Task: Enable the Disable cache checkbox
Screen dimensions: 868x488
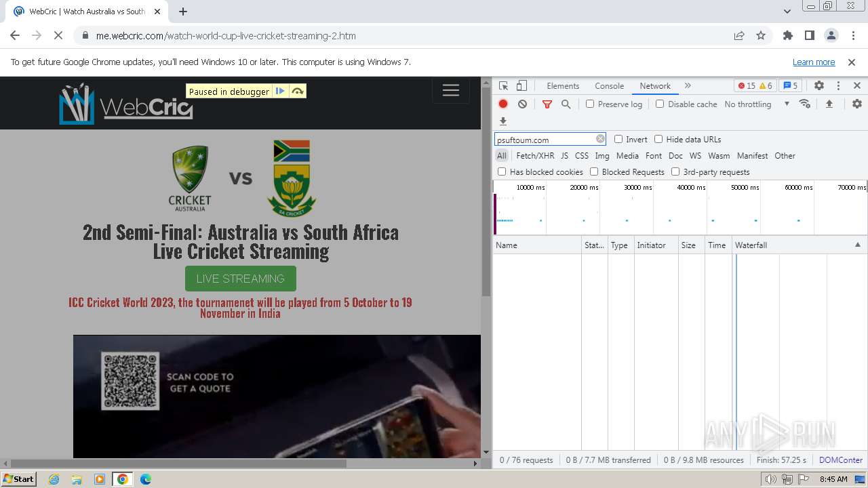Action: point(660,104)
